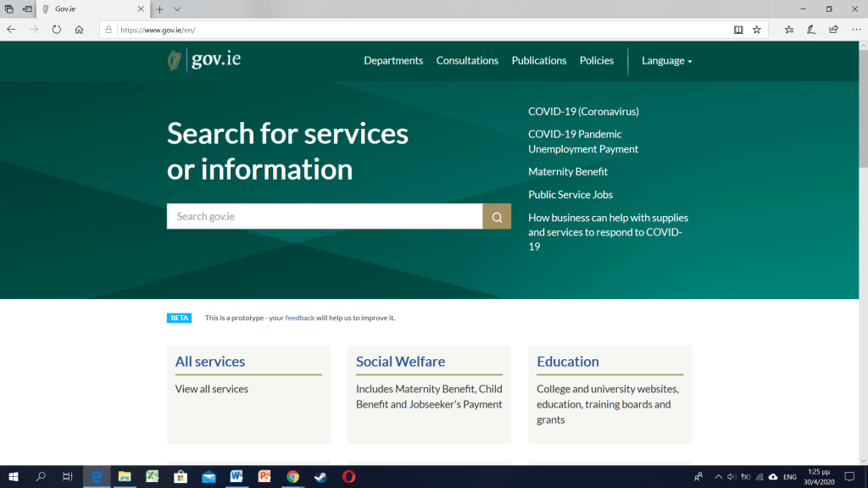Open the browser Settings and more menu

(x=856, y=29)
